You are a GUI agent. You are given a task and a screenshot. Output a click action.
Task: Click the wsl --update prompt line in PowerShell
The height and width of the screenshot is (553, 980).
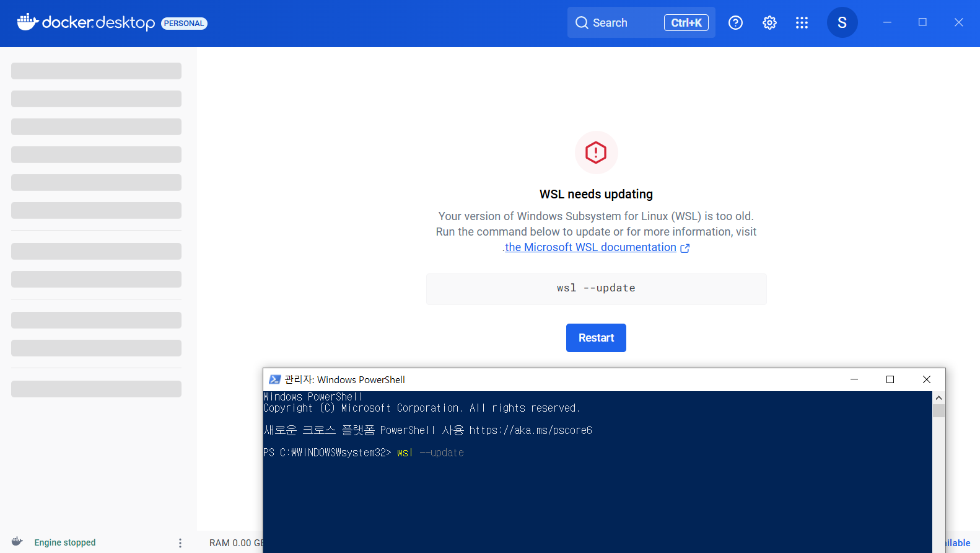[x=364, y=453]
